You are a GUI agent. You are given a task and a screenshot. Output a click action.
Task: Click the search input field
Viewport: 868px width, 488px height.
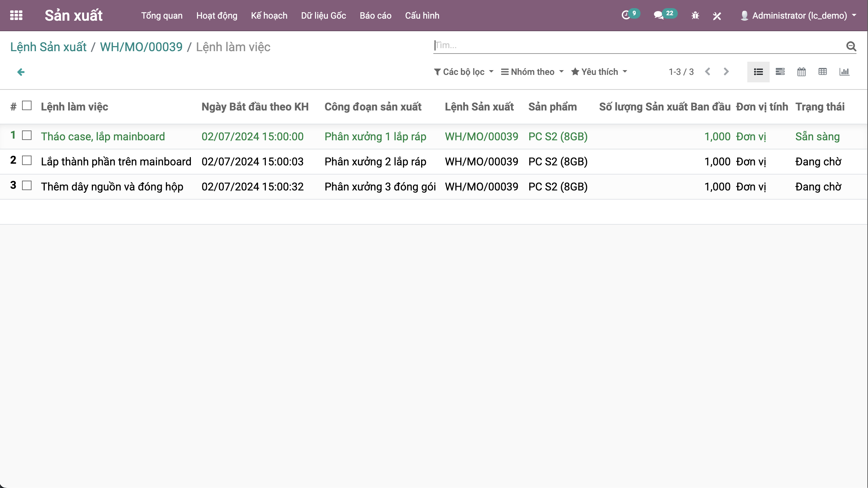tap(637, 45)
